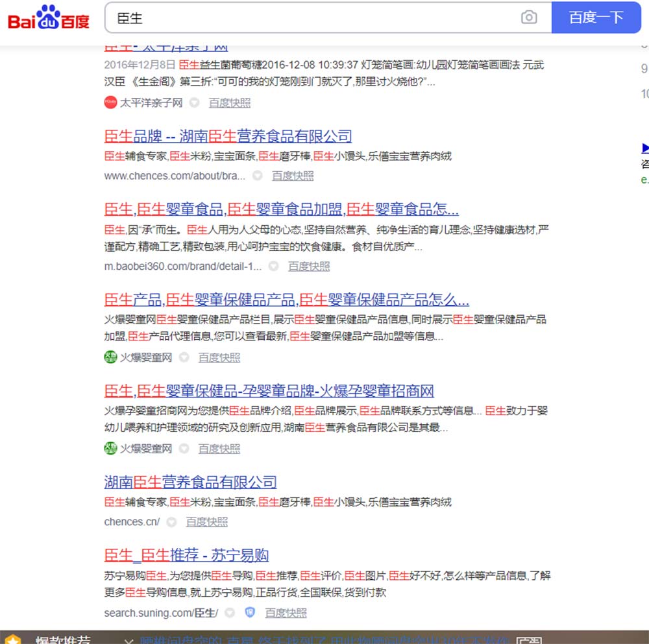Open 百度快照 for chences.cn result
Image resolution: width=649 pixels, height=644 pixels.
(x=206, y=522)
